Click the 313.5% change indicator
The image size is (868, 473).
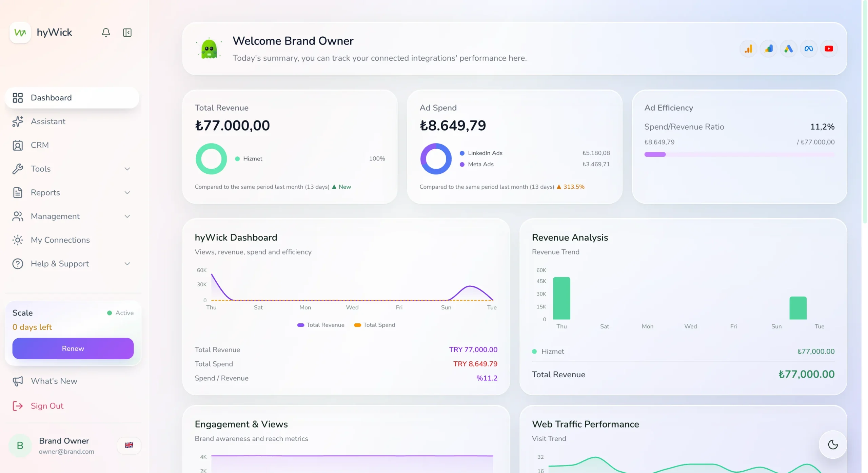[570, 187]
